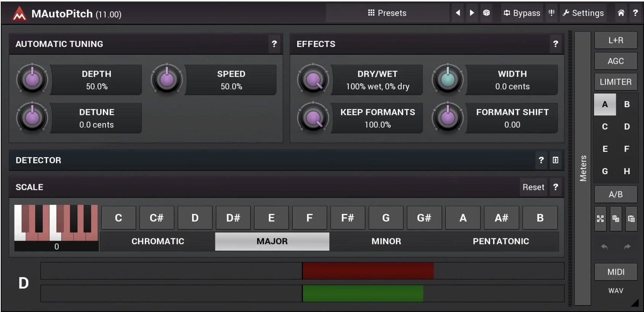Click the randomize icon under A/B

click(600, 219)
